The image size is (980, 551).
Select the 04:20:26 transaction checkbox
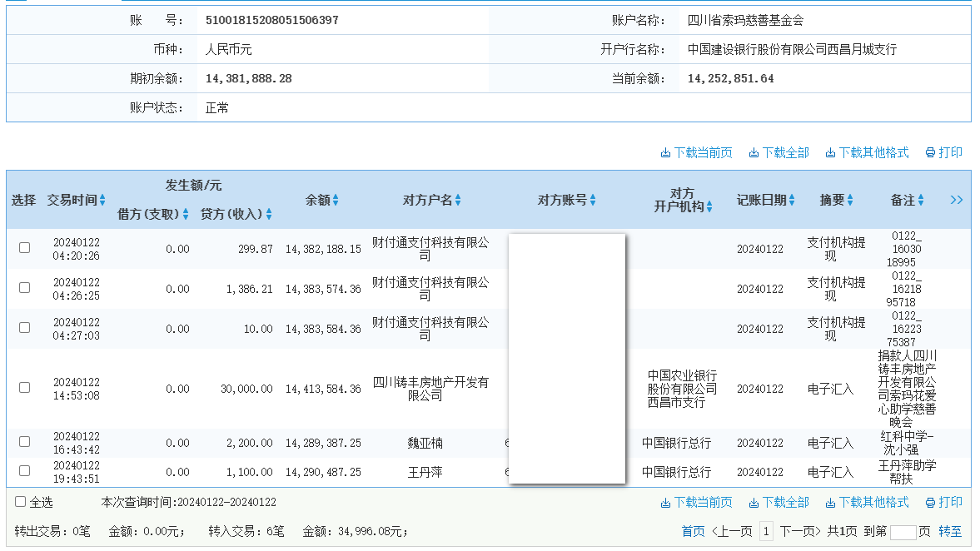tap(24, 247)
